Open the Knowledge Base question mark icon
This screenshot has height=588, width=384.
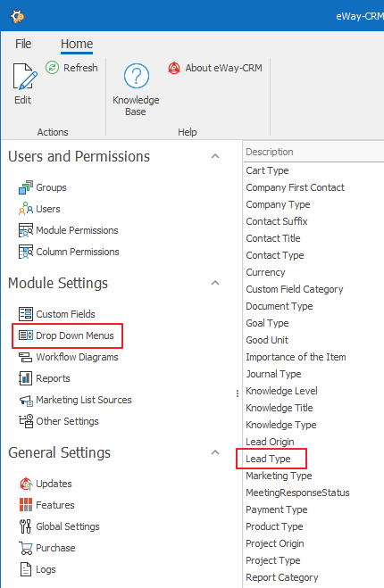tap(137, 76)
